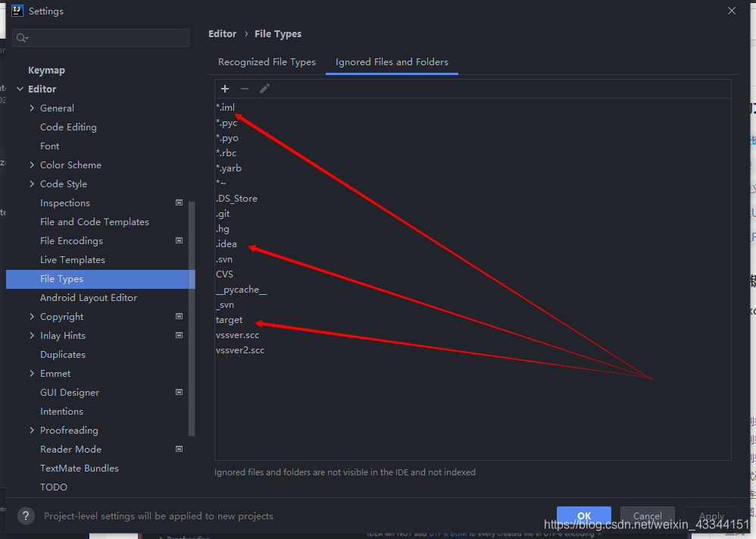Expand the Proofreading node
The width and height of the screenshot is (756, 539).
(32, 430)
